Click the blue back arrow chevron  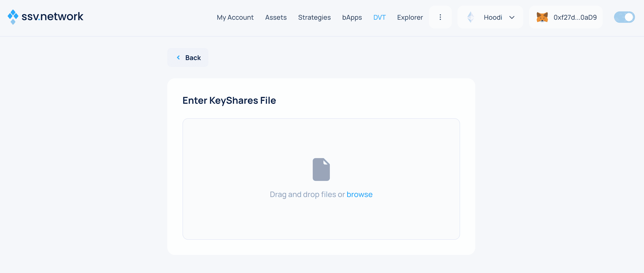coord(178,58)
